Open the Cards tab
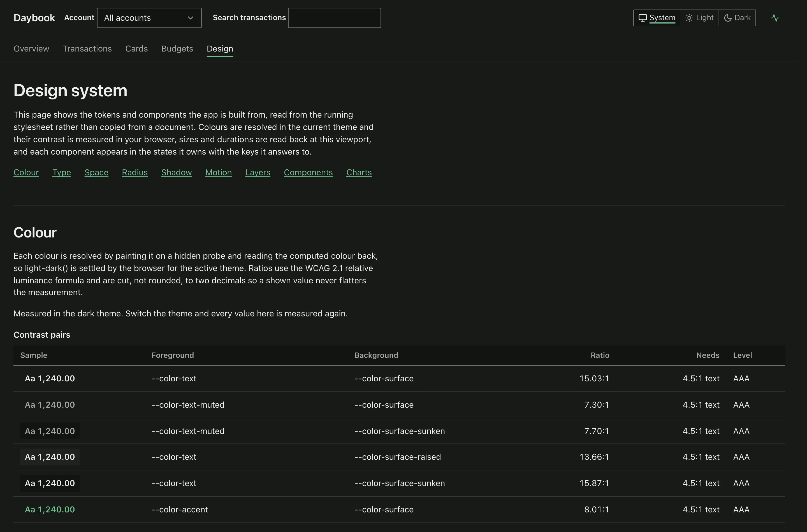Viewport: 807px width, 532px height. pos(136,48)
